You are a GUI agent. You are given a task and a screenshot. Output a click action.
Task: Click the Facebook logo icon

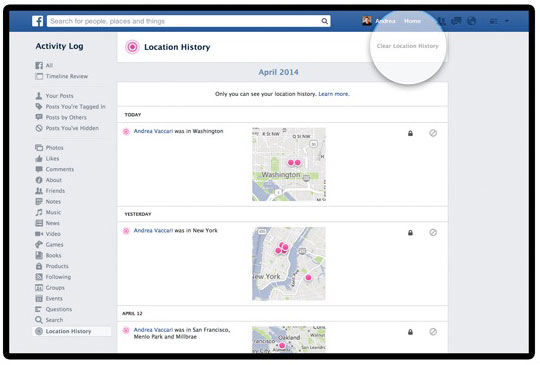38,21
